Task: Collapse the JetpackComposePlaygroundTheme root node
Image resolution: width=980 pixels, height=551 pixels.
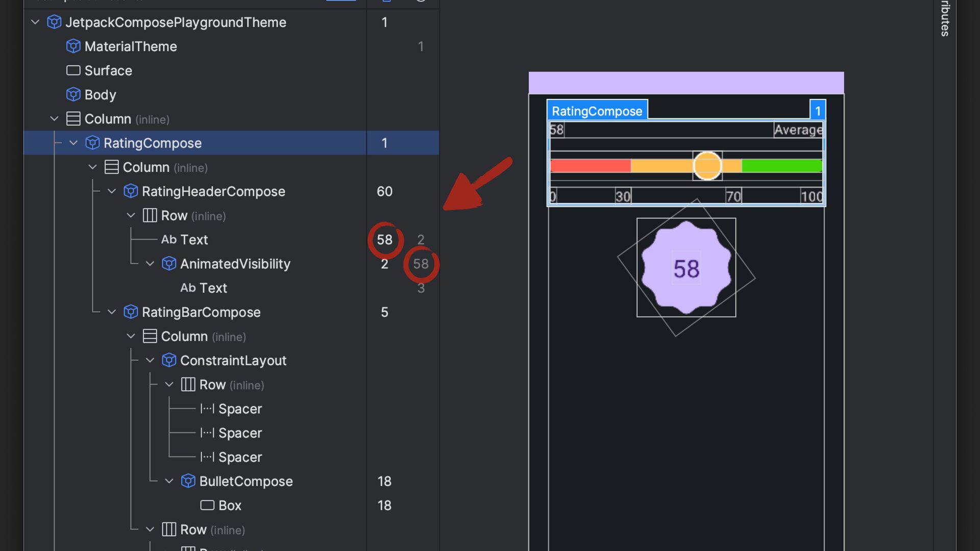Action: pyautogui.click(x=35, y=22)
